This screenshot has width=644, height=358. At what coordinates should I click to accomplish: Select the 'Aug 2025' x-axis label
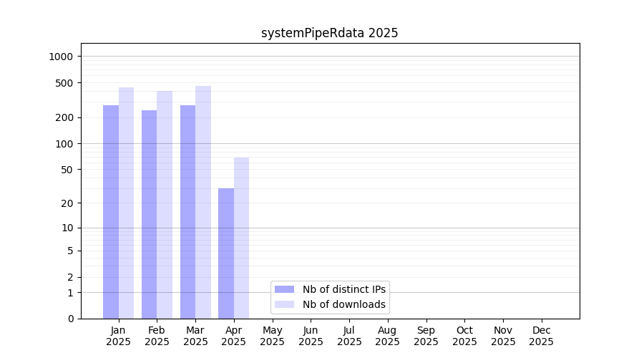(387, 336)
